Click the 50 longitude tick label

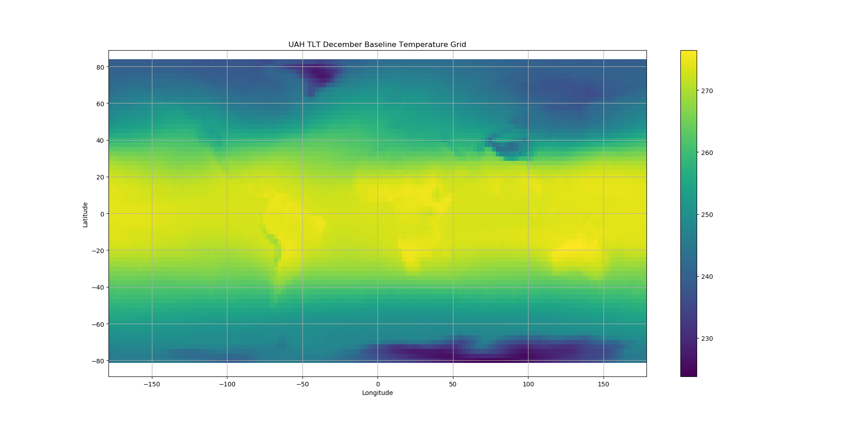coord(453,384)
